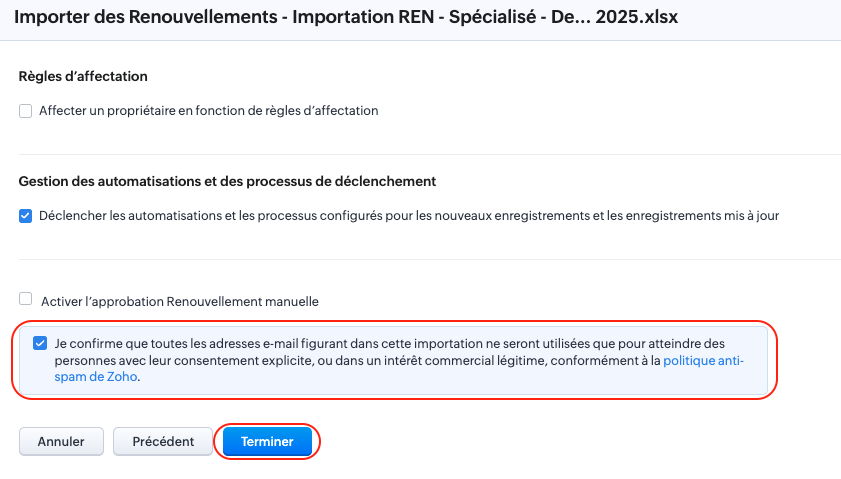The image size is (841, 479).
Task: Cancel the import with Annuler
Action: point(60,441)
